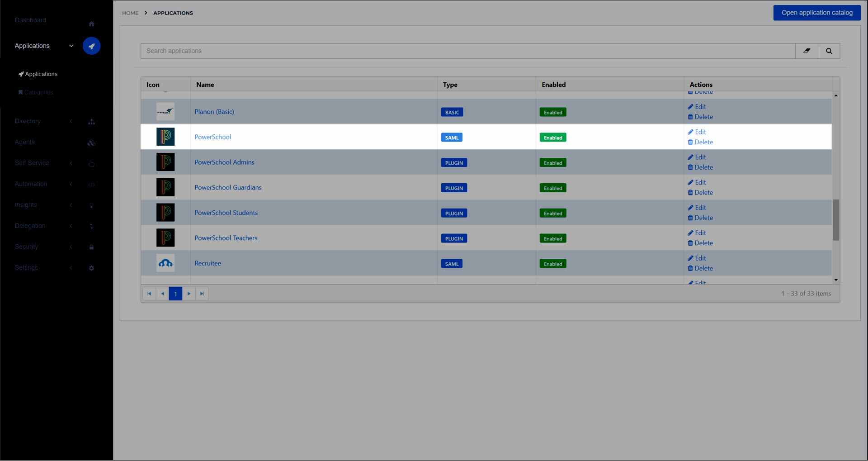Click the Search applications input field

click(x=468, y=51)
